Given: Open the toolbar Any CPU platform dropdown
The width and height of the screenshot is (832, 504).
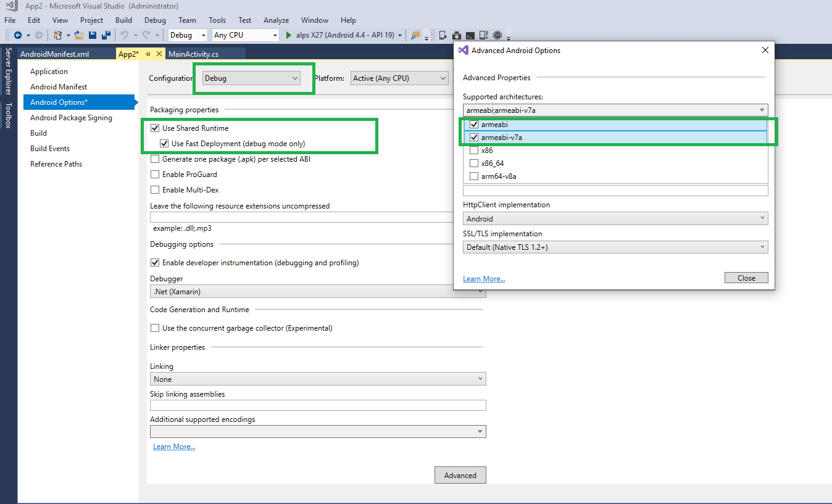Looking at the screenshot, I should pos(246,35).
